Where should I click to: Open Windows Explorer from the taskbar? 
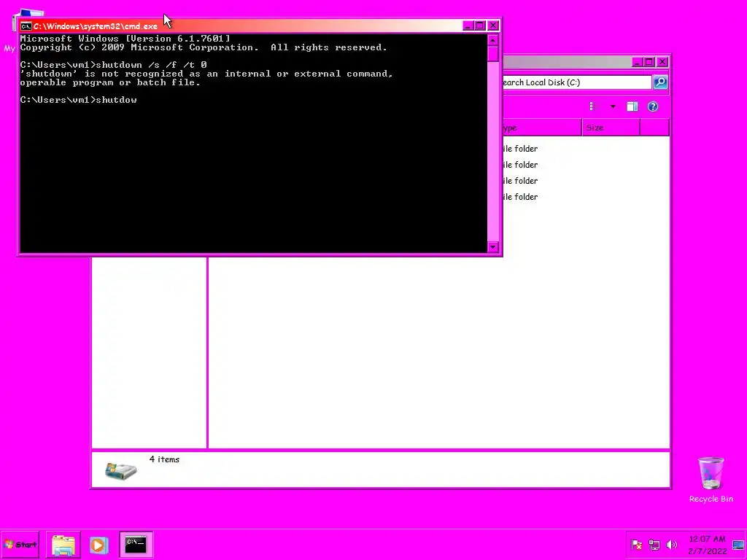pos(63,545)
